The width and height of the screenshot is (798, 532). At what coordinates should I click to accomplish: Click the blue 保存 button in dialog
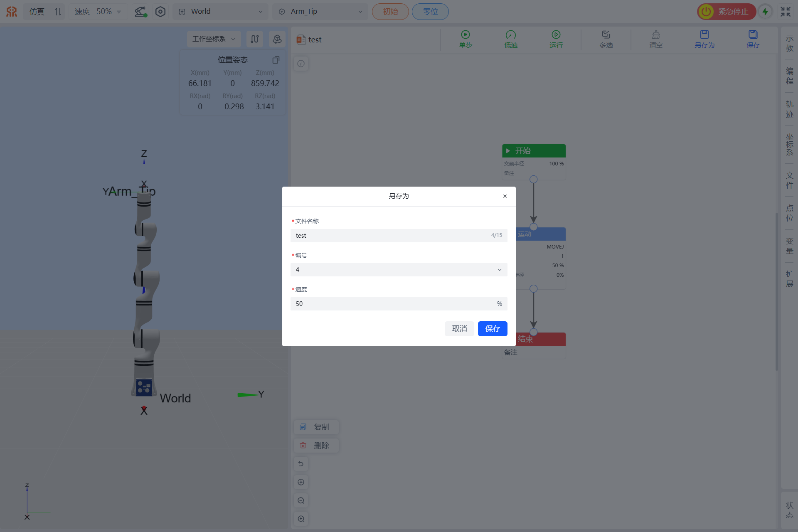[492, 329]
